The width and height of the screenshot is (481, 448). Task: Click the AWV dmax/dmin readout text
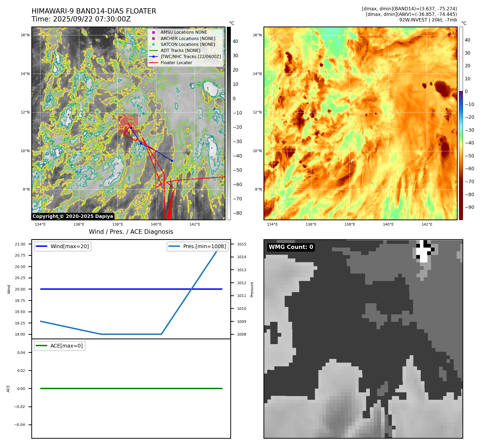pos(411,14)
